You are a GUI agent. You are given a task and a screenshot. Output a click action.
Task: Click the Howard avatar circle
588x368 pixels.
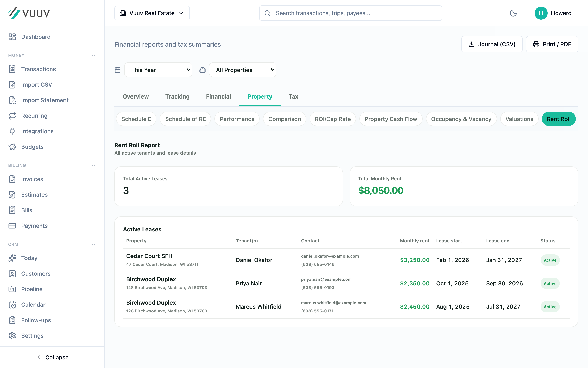coord(541,13)
